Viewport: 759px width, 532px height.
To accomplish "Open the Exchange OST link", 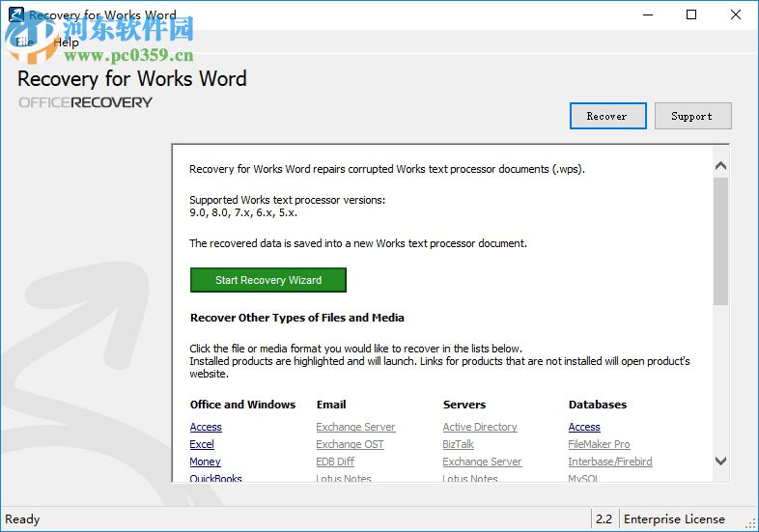I will click(x=350, y=444).
